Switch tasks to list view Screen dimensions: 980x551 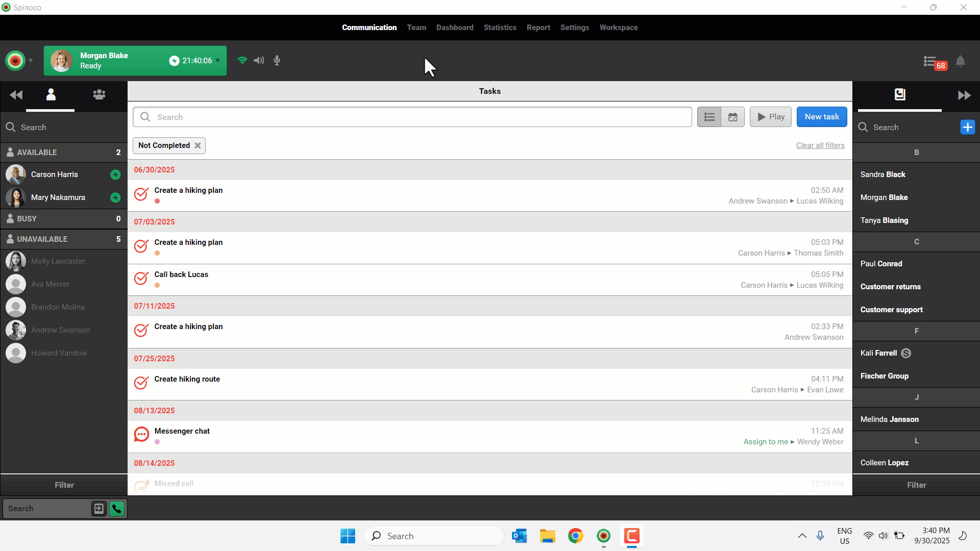click(x=709, y=117)
